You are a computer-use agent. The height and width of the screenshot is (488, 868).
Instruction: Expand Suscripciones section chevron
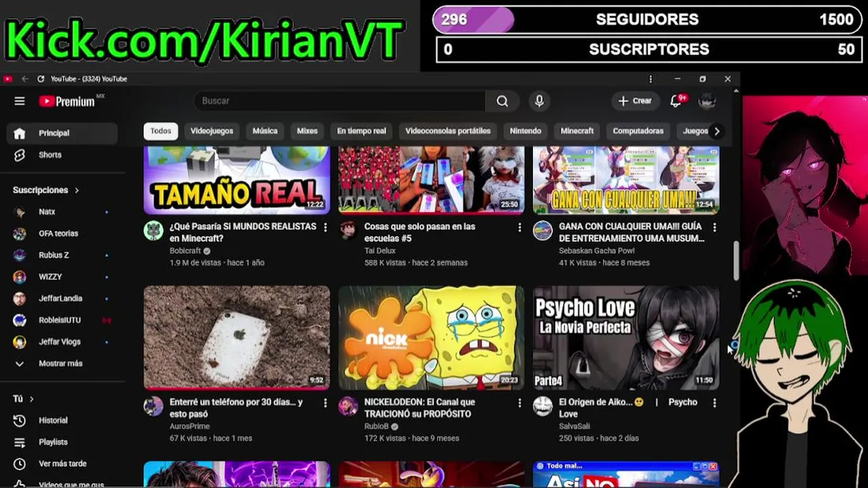pos(77,190)
